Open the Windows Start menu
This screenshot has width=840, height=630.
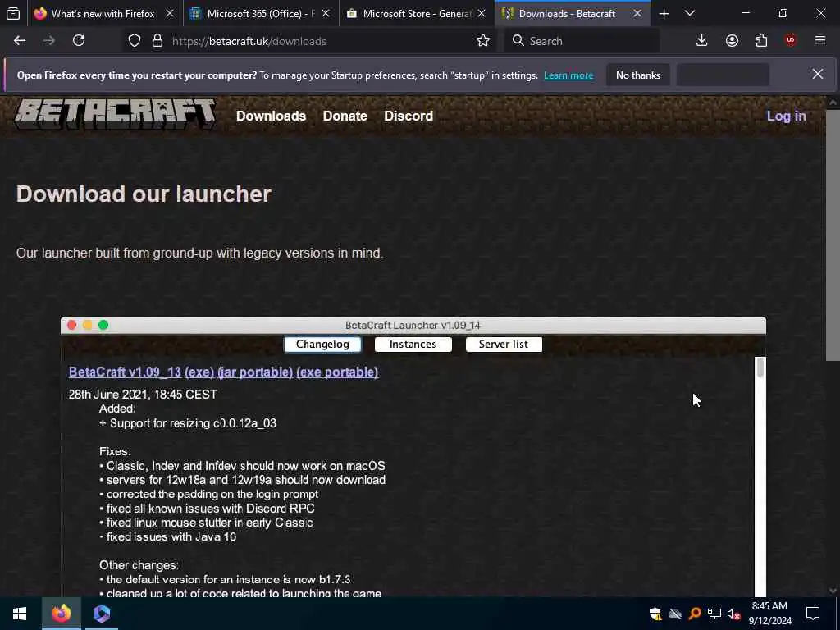point(20,614)
